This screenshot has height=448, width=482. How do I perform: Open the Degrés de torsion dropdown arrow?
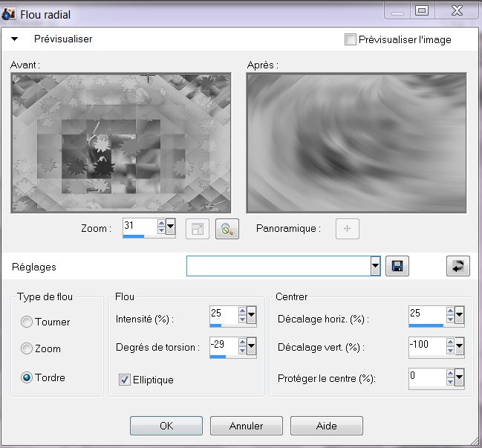(x=251, y=346)
